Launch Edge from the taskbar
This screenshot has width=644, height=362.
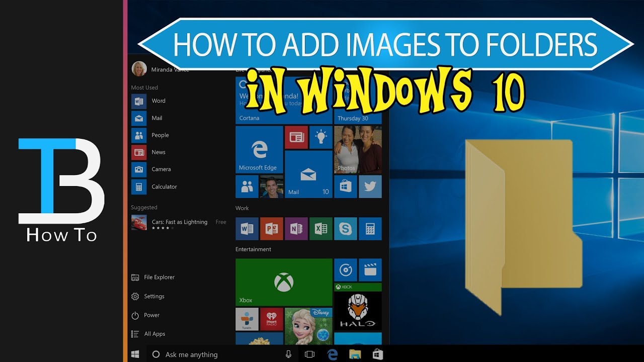tap(333, 354)
